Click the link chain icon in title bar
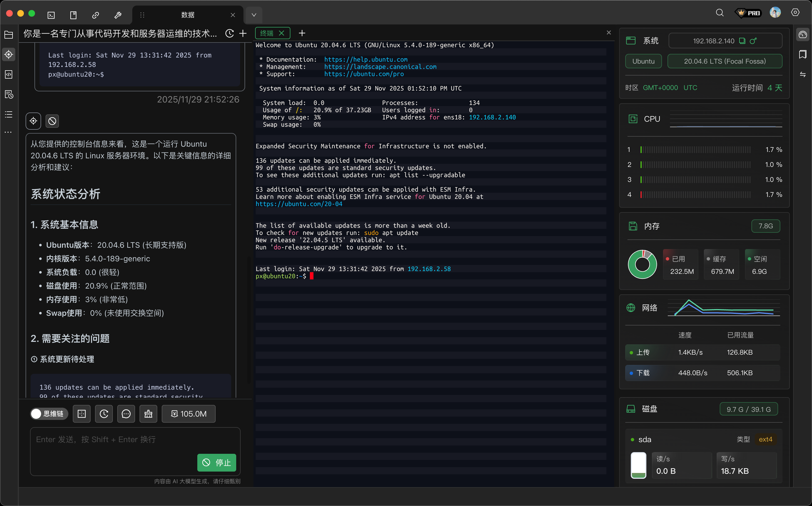 coord(95,15)
